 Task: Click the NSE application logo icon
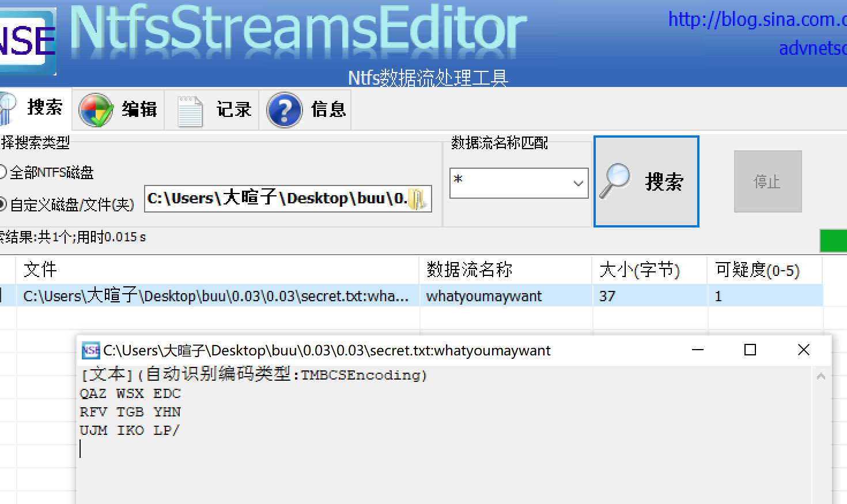[x=28, y=41]
